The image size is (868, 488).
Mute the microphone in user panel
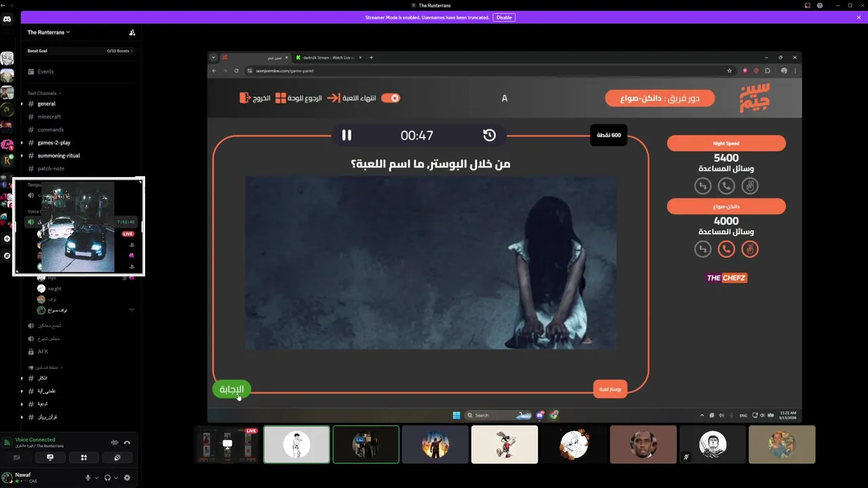tap(87, 478)
